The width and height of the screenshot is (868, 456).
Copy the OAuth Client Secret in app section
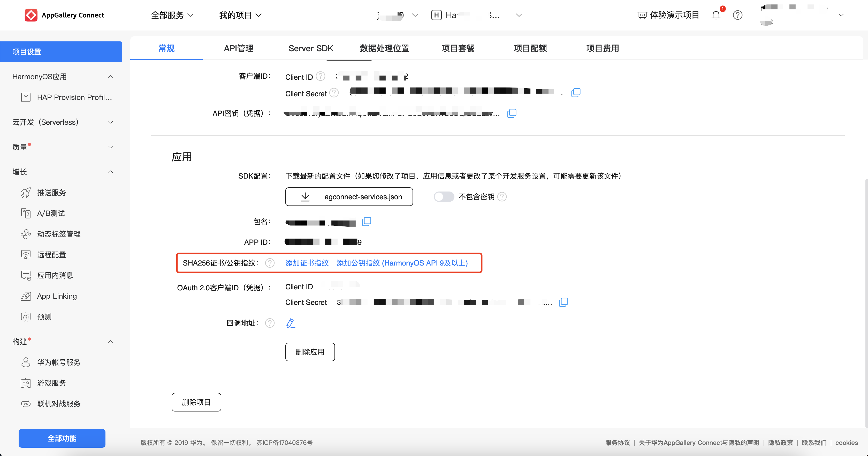563,302
